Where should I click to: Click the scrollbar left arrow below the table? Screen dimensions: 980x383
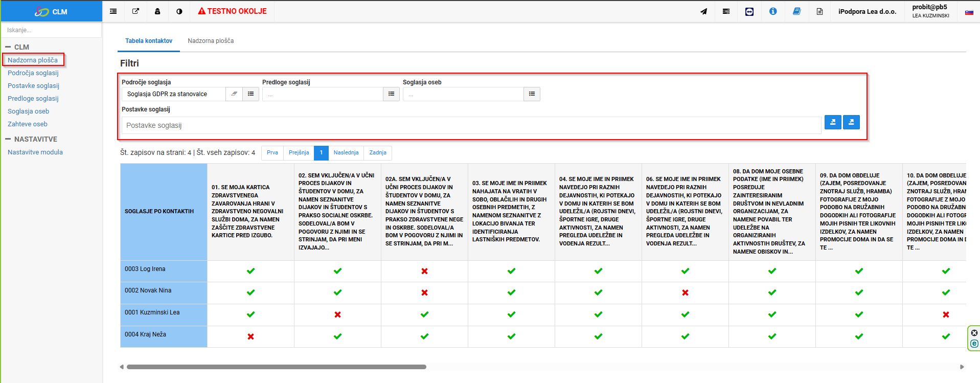coord(122,367)
